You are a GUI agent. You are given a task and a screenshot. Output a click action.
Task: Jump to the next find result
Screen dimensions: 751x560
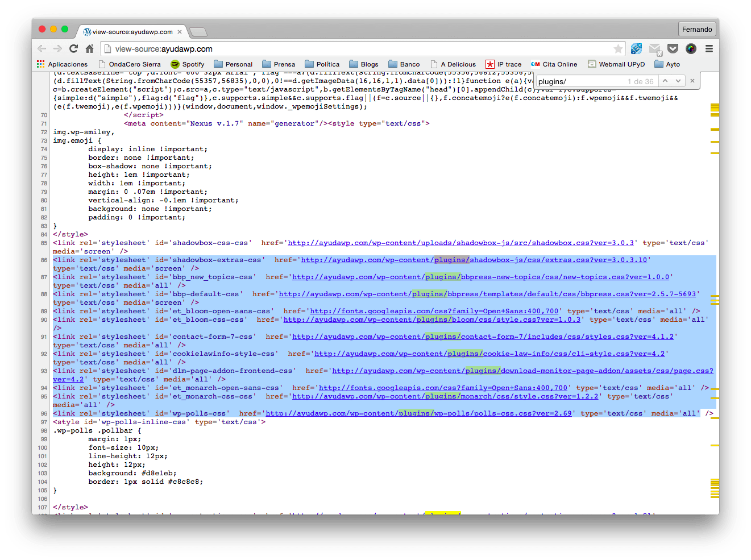coord(678,81)
